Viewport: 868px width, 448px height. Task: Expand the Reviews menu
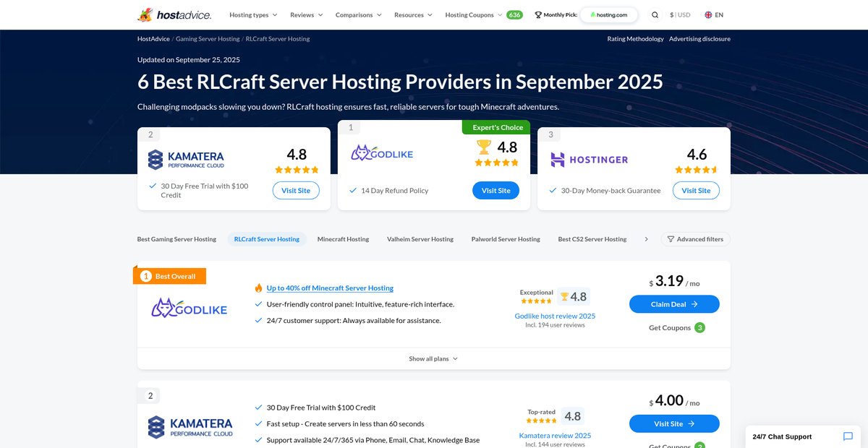(x=307, y=14)
